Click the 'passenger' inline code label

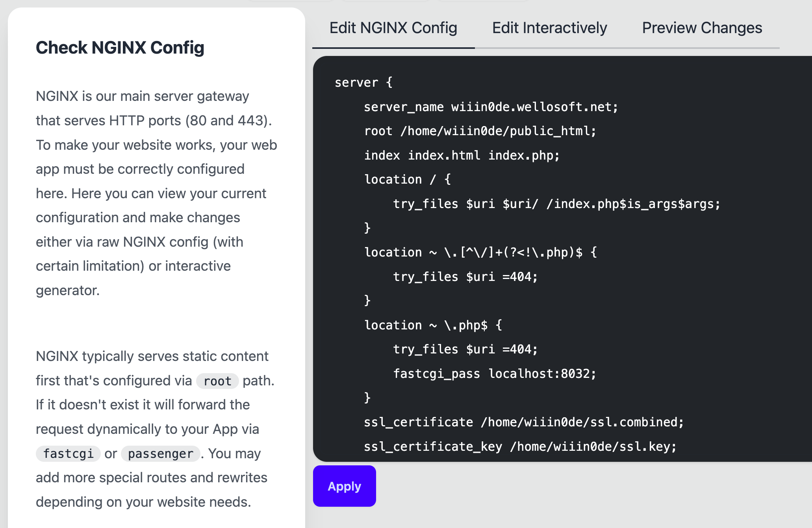(160, 454)
